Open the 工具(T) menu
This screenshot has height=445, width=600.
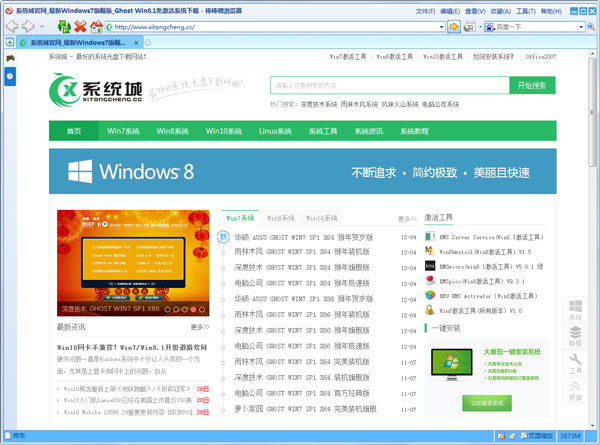tap(526, 11)
